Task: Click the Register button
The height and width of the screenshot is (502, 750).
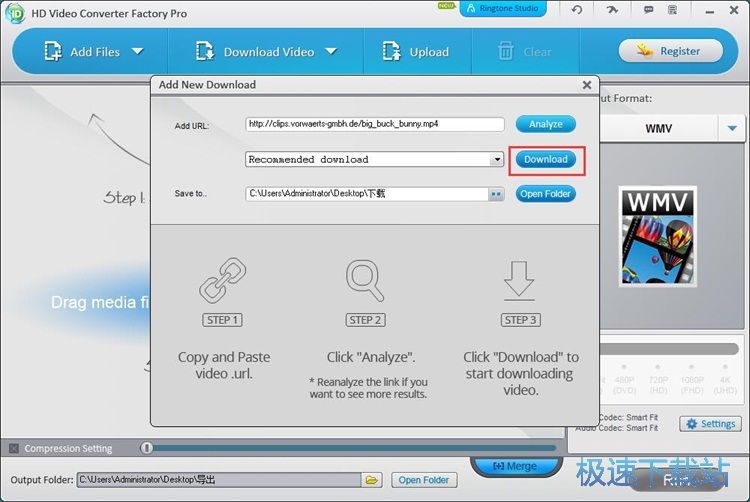Action: tap(671, 51)
